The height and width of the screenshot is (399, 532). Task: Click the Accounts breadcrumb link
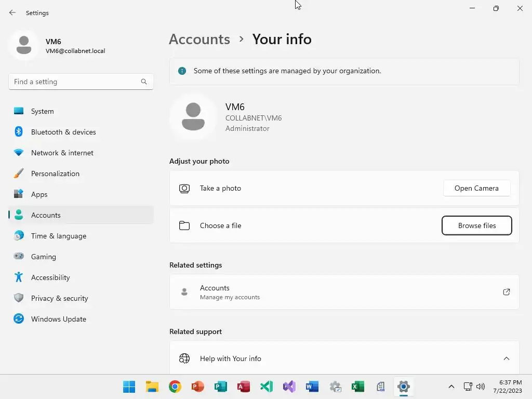[199, 39]
